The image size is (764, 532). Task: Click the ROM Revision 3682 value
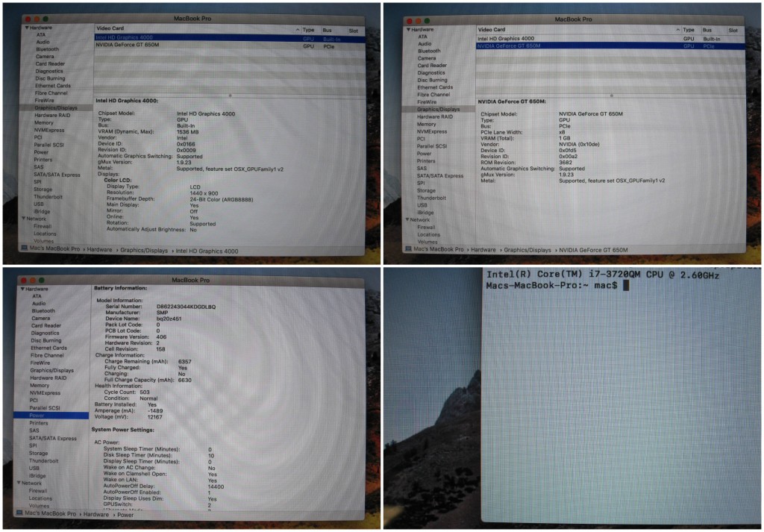click(x=566, y=163)
